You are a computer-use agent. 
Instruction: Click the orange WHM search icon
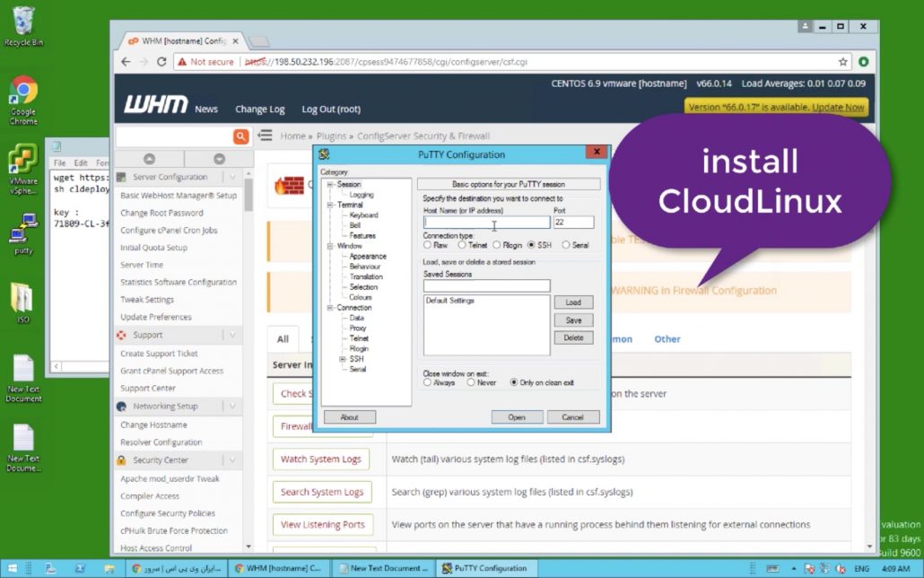coord(240,136)
